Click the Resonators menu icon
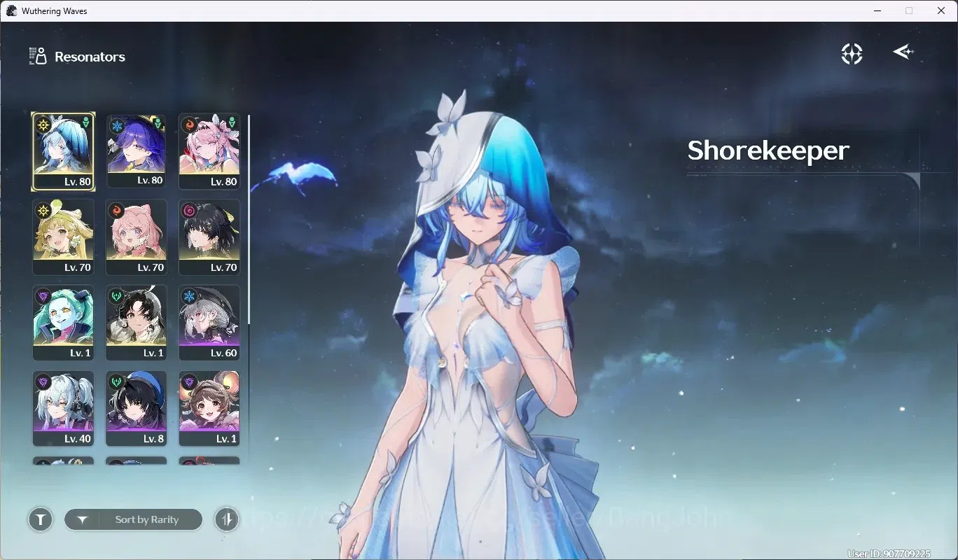958x560 pixels. click(x=38, y=56)
